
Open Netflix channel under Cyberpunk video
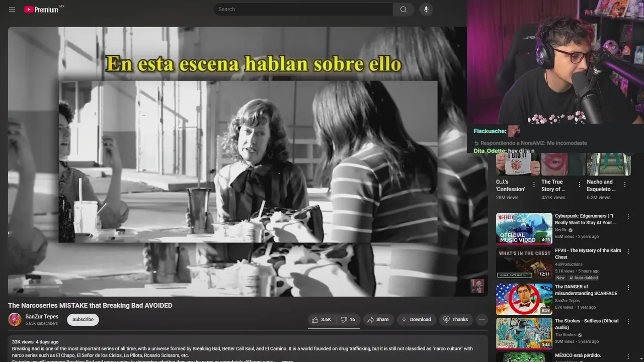click(560, 230)
